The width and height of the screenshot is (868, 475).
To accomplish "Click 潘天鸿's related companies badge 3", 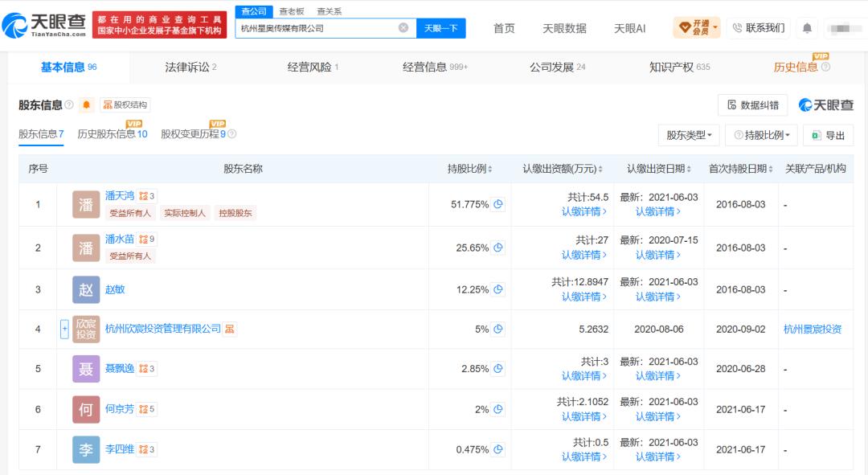I will pos(147,196).
